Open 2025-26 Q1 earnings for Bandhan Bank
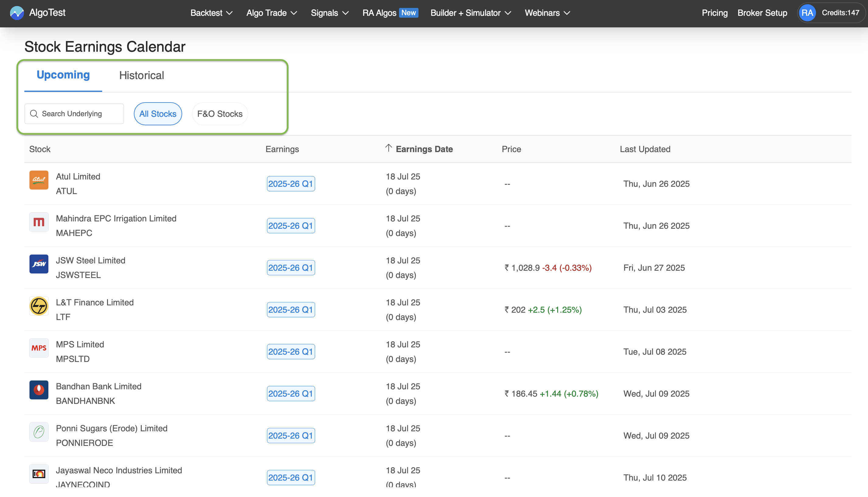 click(290, 394)
